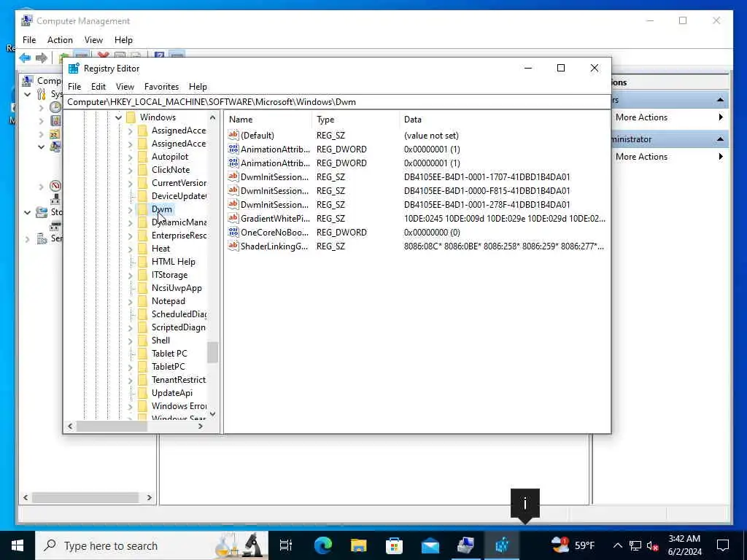Click the Dwm folder icon in tree

(142, 209)
